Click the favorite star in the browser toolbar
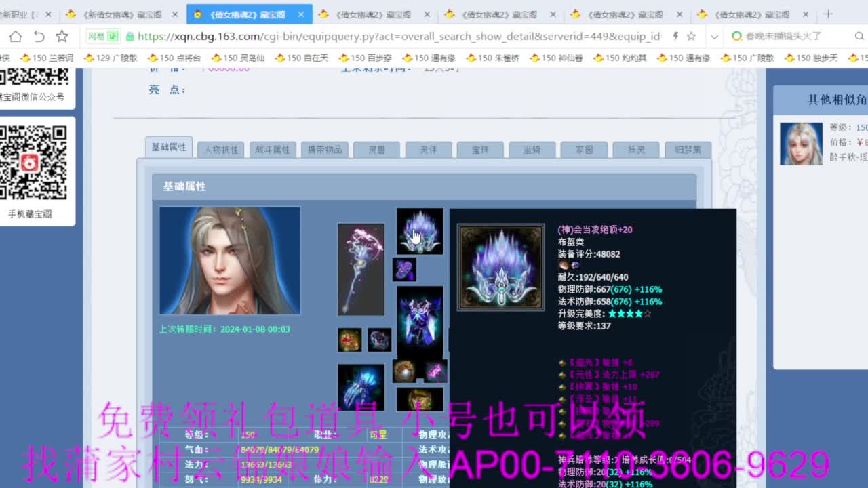This screenshot has height=488, width=868. point(60,36)
